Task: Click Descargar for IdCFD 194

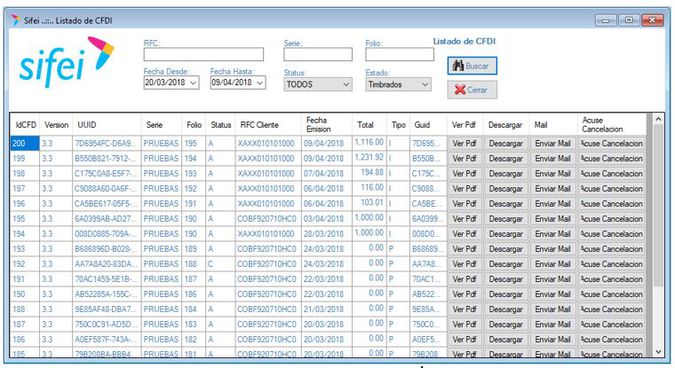Action: [506, 234]
